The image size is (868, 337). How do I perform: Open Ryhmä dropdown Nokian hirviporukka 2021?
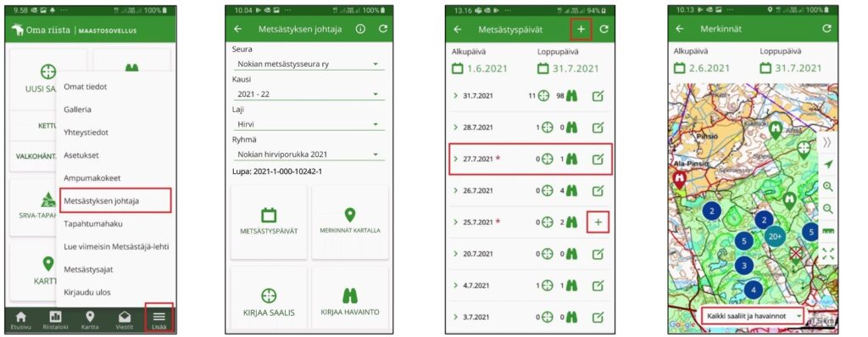[308, 154]
